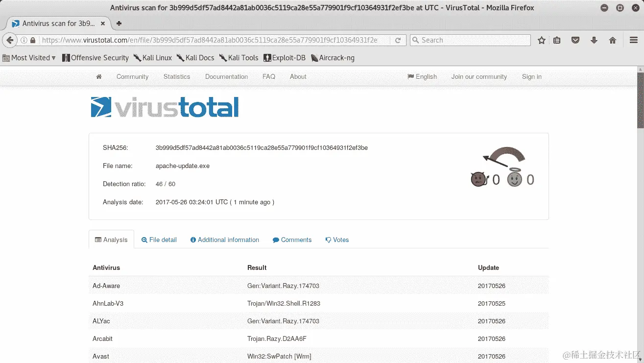The height and width of the screenshot is (363, 644).
Task: Open the Aircrack-ng bookmark
Action: [x=333, y=58]
